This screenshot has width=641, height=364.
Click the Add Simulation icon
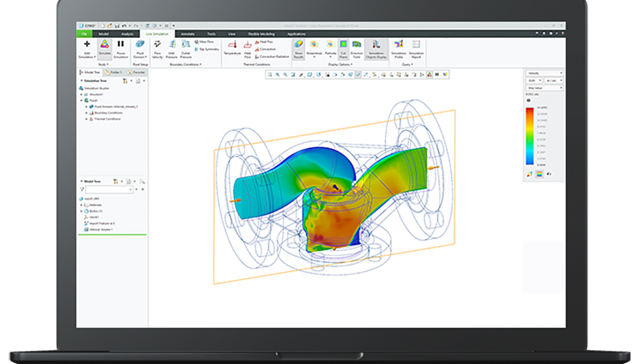[87, 45]
